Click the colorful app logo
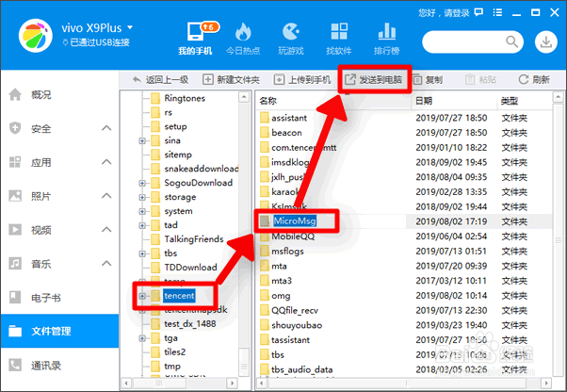This screenshot has width=567, height=392. (x=36, y=36)
